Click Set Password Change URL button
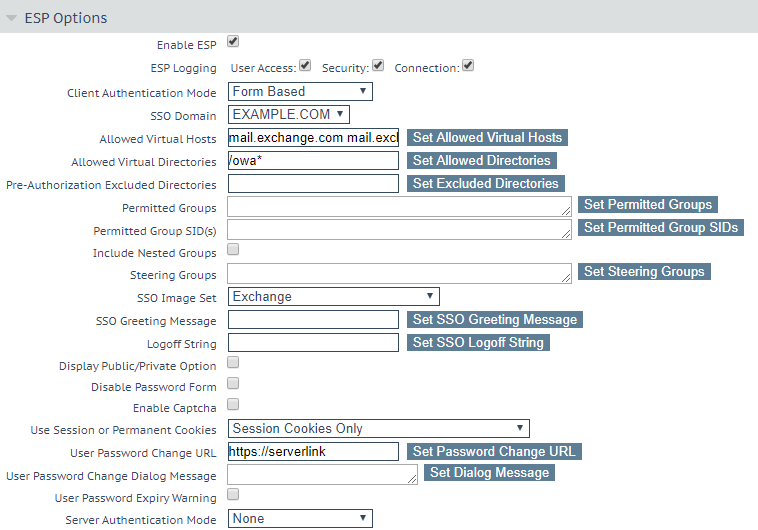This screenshot has height=530, width=758. [x=494, y=452]
